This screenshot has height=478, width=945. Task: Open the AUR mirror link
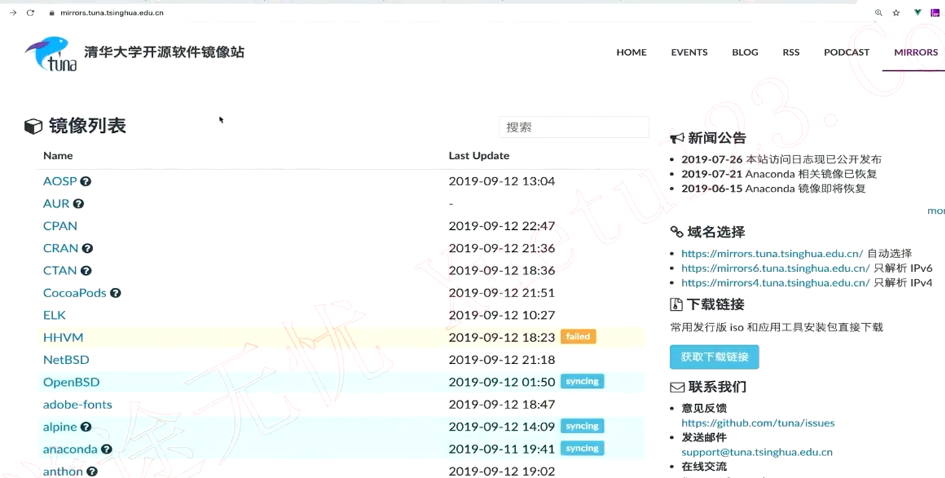tap(56, 204)
